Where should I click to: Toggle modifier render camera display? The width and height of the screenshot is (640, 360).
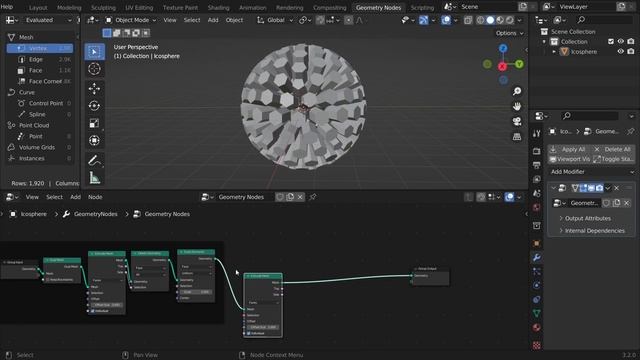[599, 188]
